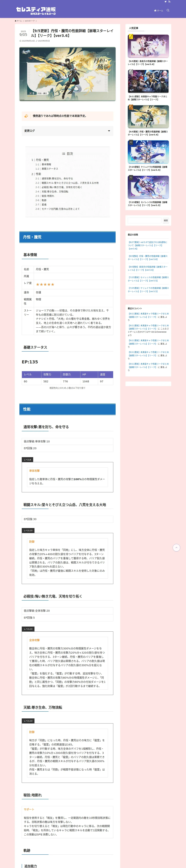Open recent post ver3.6で追加される新遺物について

147,245
